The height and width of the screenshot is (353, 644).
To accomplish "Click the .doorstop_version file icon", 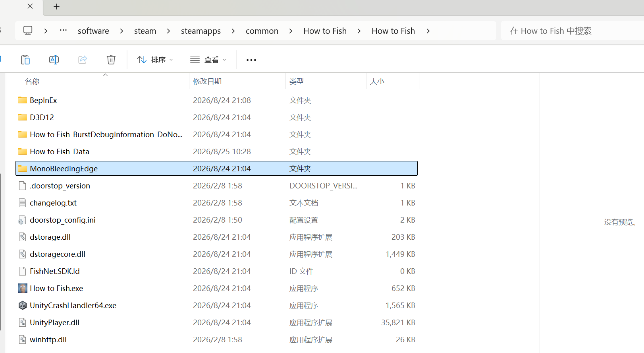I will point(23,186).
